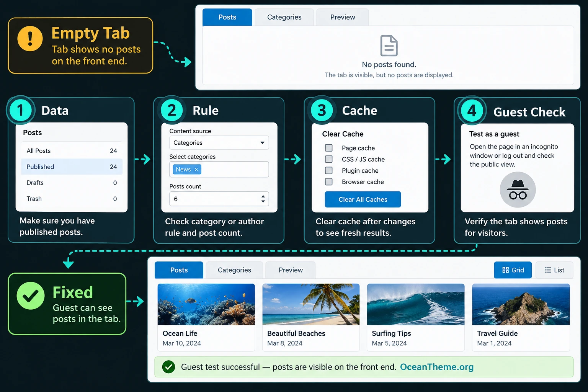Click the 'Travel Guide' post title

497,333
